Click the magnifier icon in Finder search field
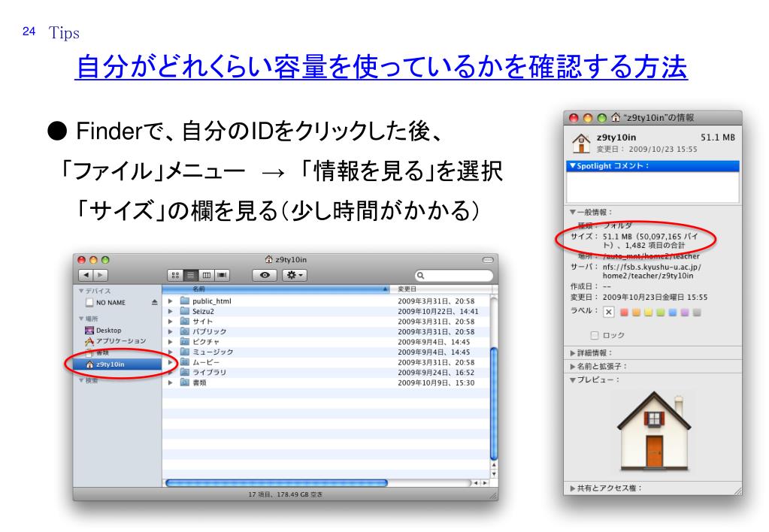Screen dimensions: 769x532 pos(421,276)
